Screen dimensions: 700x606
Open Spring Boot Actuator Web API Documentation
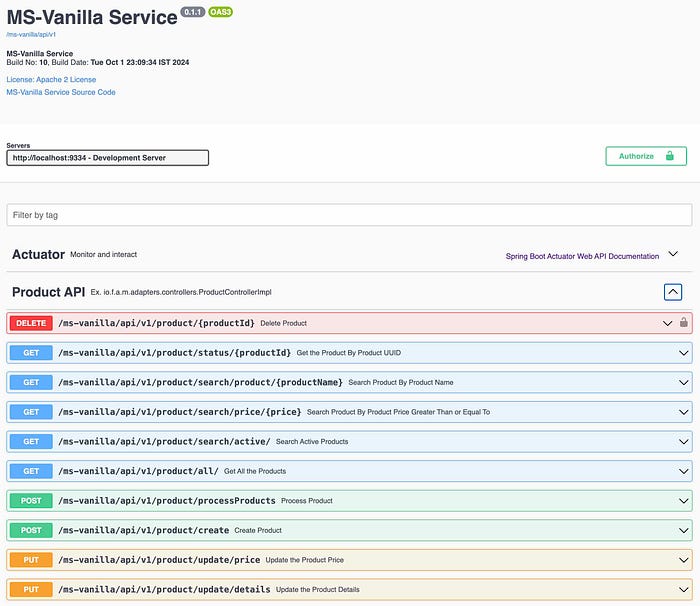click(x=582, y=256)
